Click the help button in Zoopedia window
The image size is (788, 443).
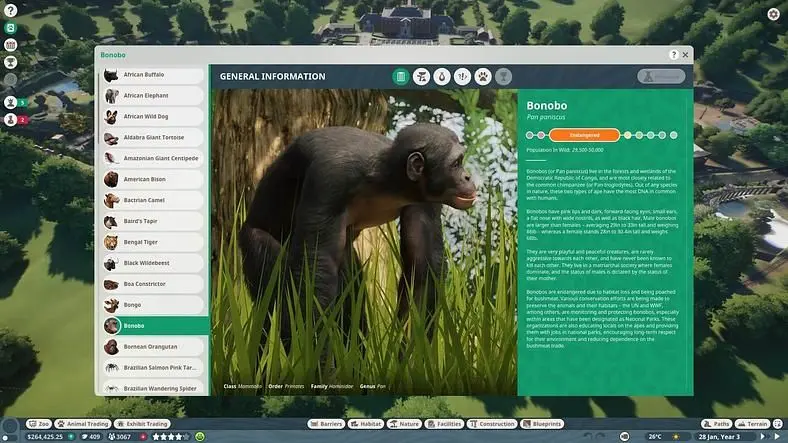pyautogui.click(x=673, y=55)
